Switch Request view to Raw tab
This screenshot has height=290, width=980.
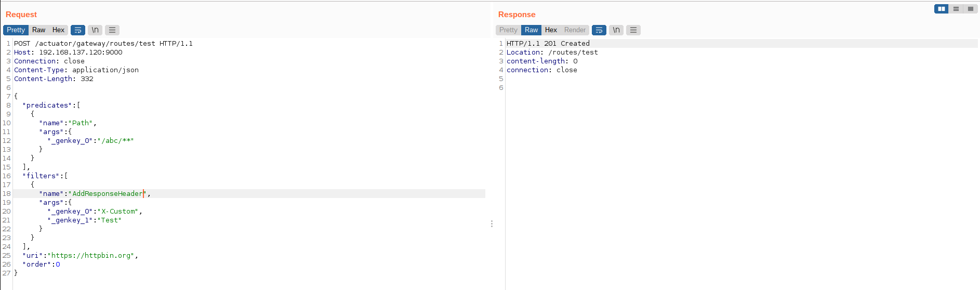[x=39, y=30]
